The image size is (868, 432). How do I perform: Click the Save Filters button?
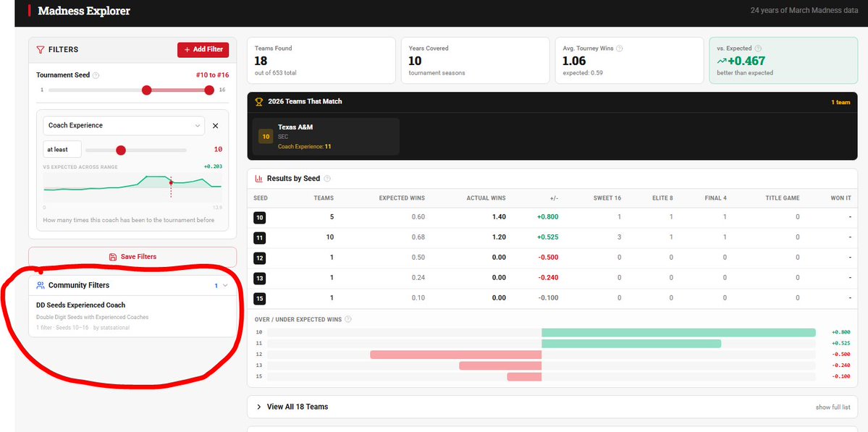[133, 257]
